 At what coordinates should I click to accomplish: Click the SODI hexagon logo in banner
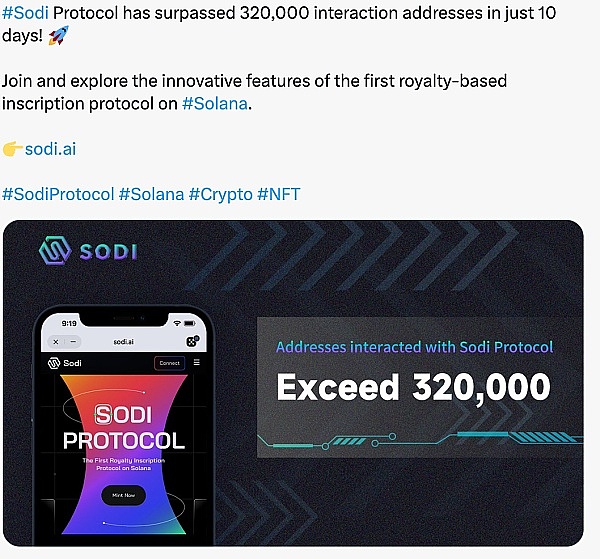(x=54, y=251)
